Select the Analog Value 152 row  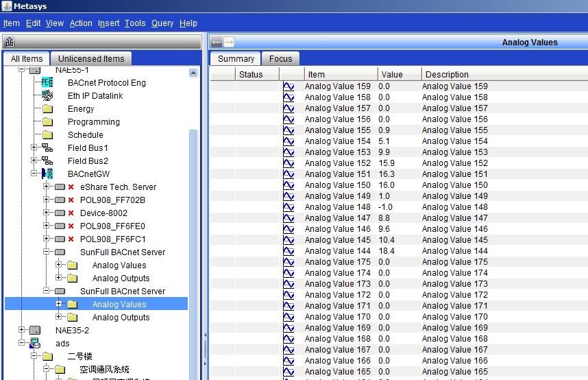[399, 163]
